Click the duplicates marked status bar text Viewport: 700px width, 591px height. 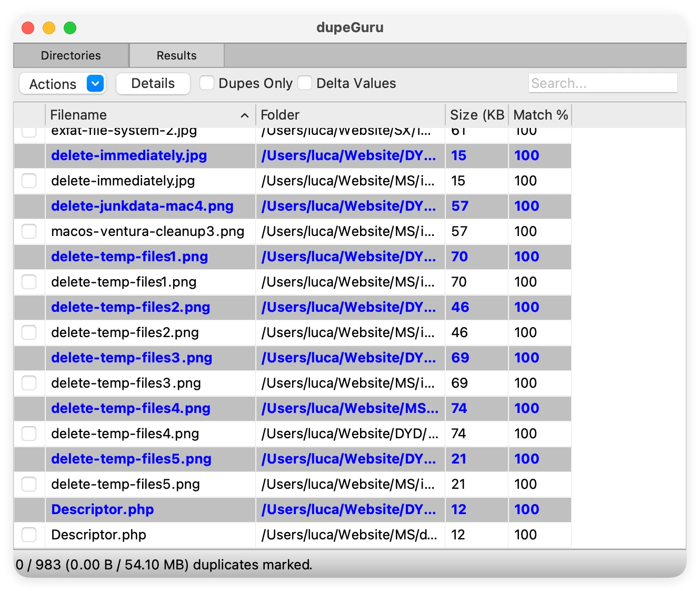click(x=164, y=565)
